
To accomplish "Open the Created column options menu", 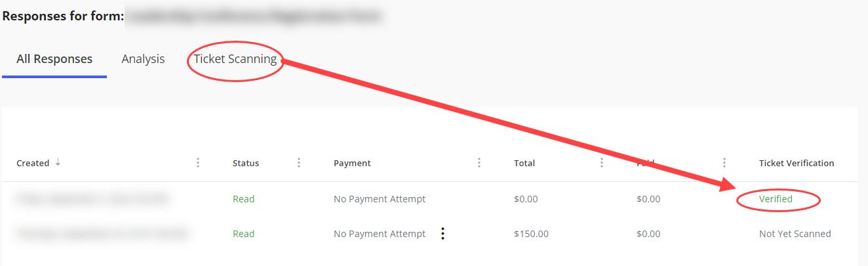I will [198, 163].
